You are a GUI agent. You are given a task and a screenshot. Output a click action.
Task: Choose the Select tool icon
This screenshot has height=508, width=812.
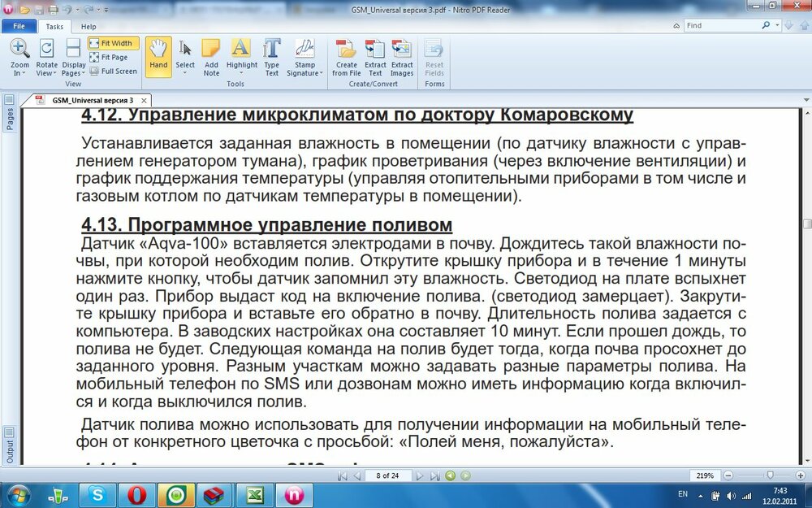click(x=185, y=48)
